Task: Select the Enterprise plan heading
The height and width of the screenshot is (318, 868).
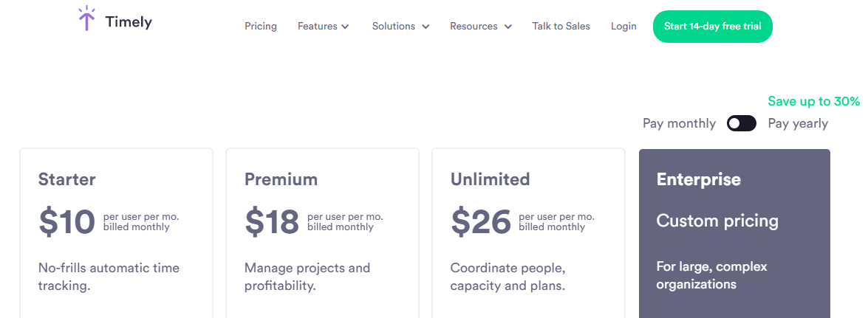Action: pyautogui.click(x=698, y=179)
